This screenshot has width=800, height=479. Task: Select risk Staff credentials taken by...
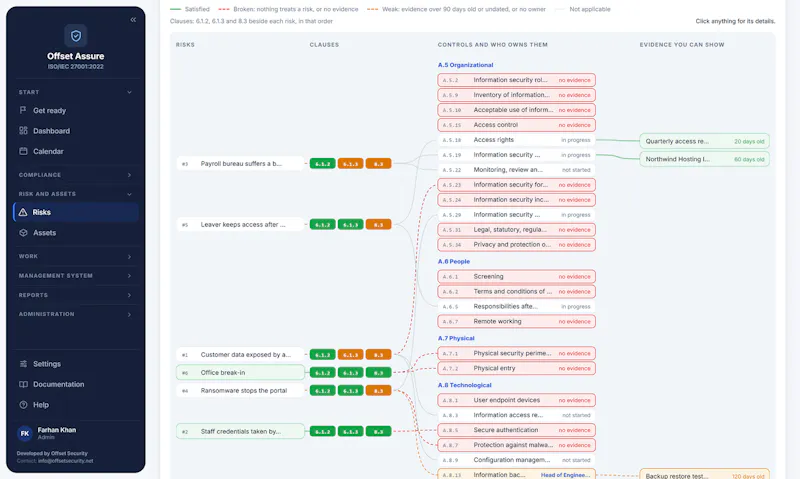pos(240,432)
